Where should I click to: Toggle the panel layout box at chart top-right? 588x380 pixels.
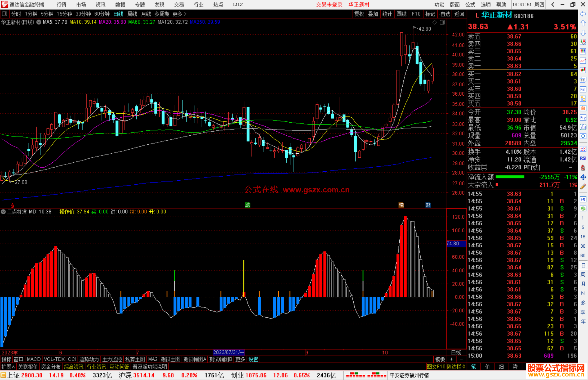pos(442,22)
